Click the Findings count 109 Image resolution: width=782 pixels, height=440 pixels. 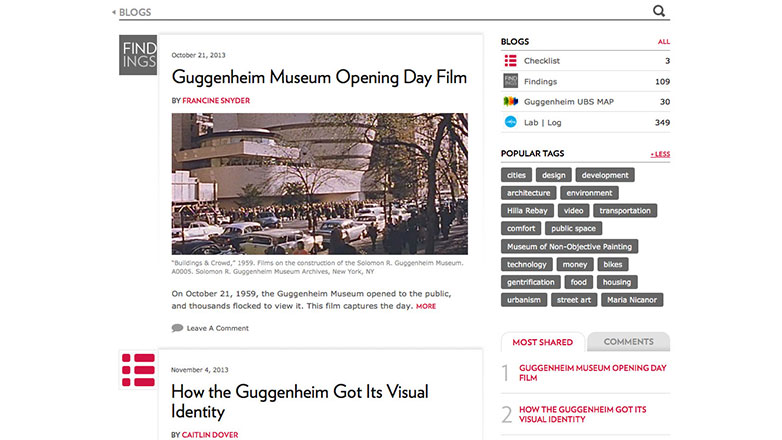[662, 81]
